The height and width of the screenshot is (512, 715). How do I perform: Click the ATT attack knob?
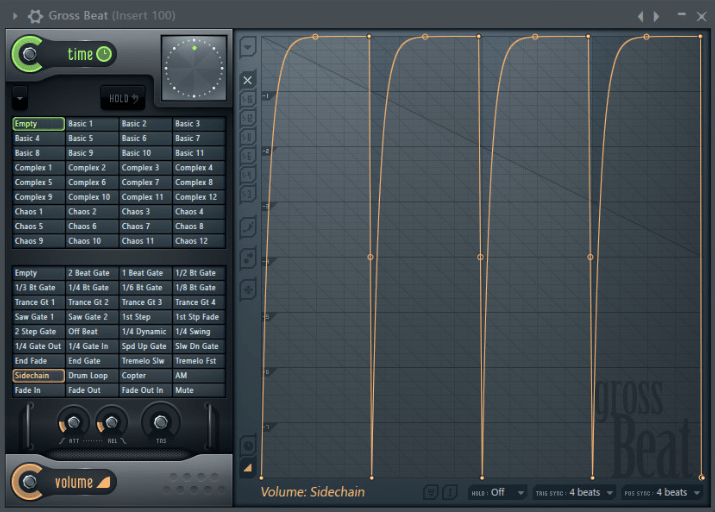[73, 423]
